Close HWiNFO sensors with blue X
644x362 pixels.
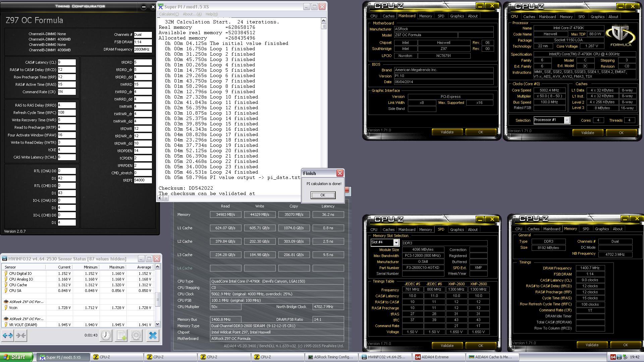point(153,336)
